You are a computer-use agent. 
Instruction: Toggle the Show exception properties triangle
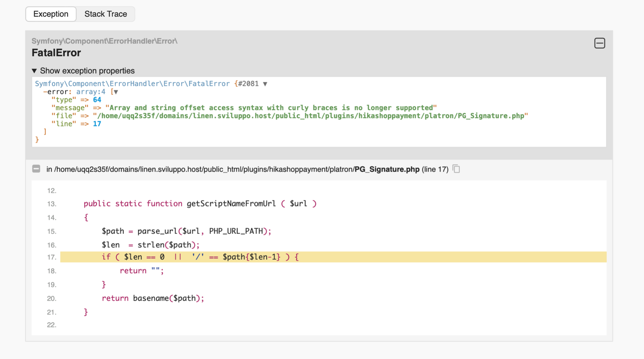(34, 71)
